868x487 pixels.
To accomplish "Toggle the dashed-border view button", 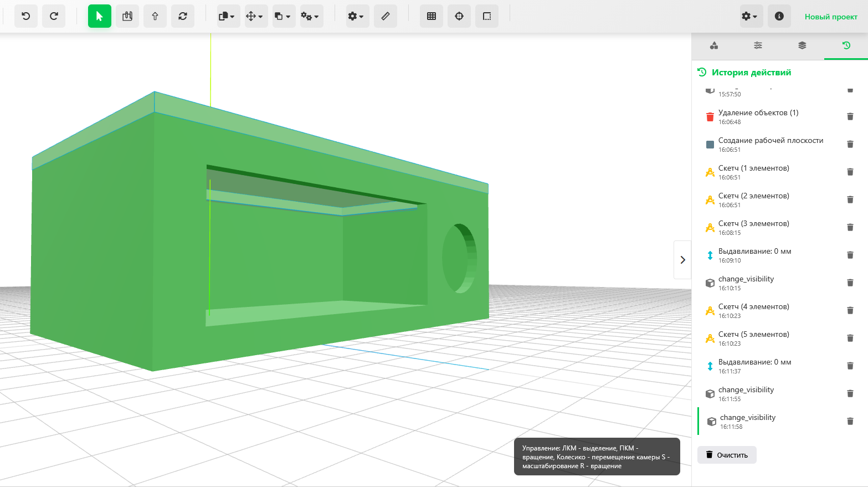I will 487,16.
